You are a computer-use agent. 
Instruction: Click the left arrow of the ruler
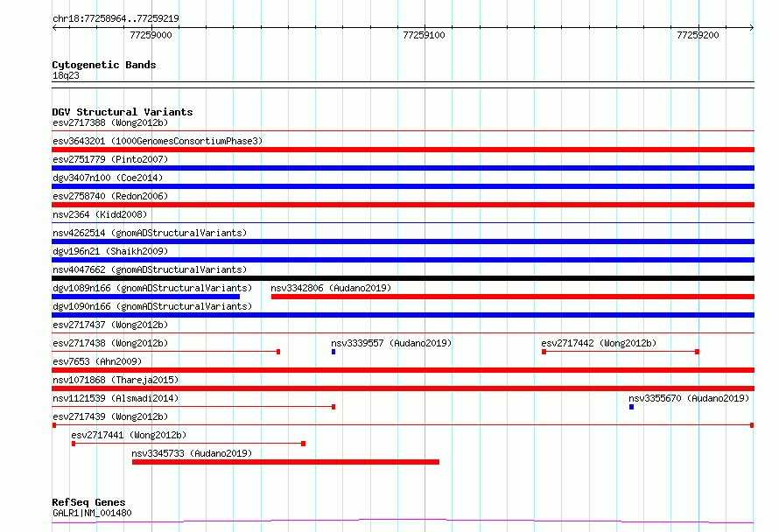pos(54,27)
